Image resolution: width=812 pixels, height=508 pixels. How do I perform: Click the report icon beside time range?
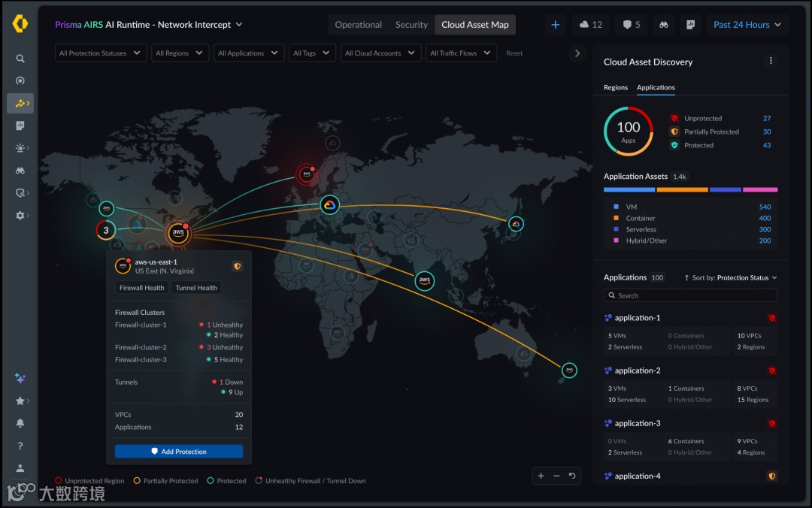click(690, 24)
